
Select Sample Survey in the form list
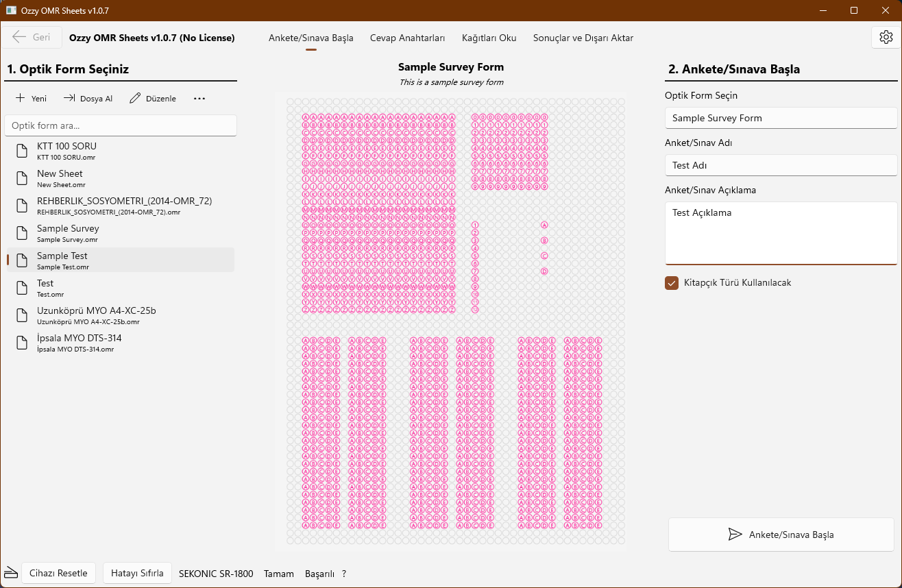[68, 233]
